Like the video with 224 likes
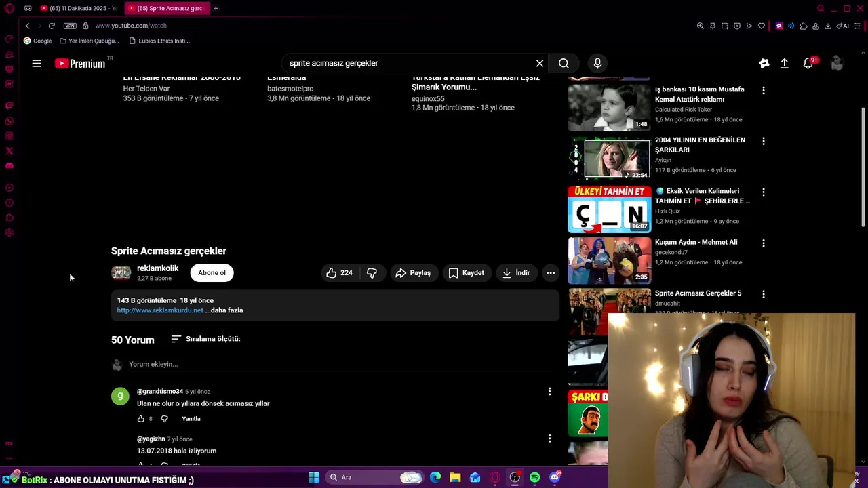 point(339,272)
